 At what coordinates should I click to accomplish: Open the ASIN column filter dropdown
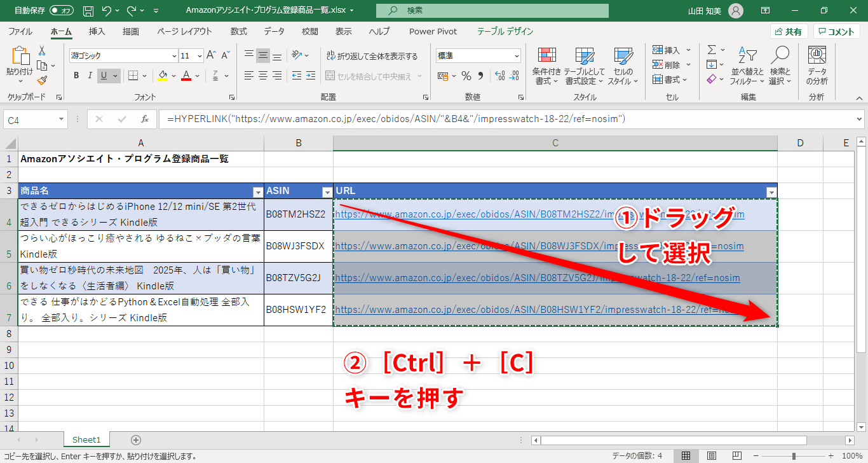click(327, 191)
